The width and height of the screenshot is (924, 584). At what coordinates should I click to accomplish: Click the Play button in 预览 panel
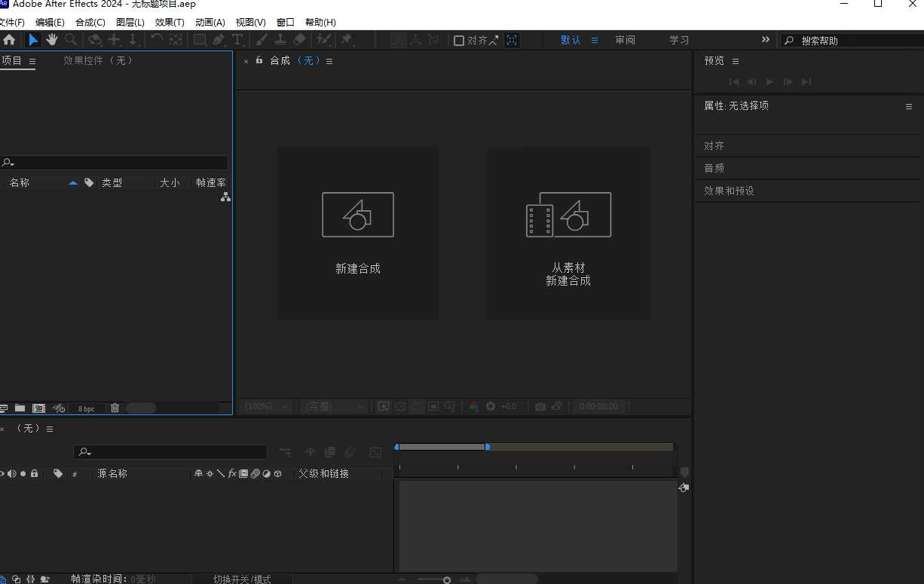point(769,81)
